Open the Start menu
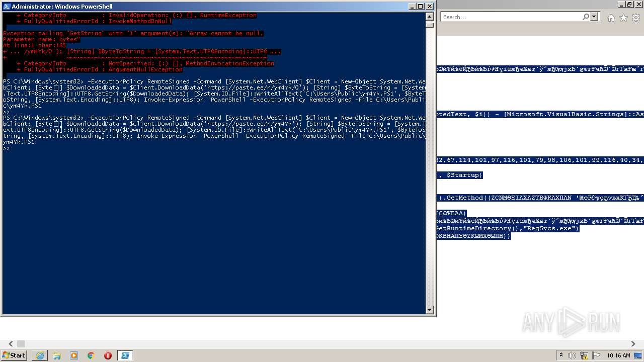 (14, 355)
